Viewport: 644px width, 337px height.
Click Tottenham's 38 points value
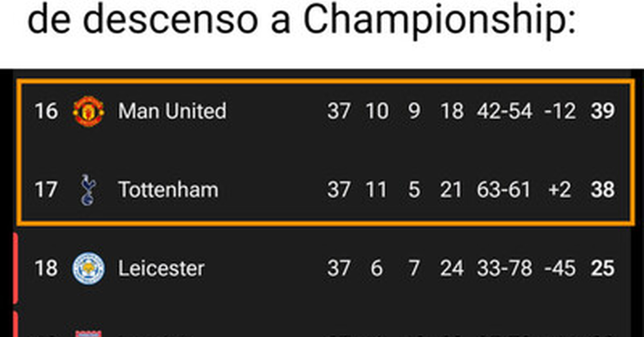coord(602,190)
